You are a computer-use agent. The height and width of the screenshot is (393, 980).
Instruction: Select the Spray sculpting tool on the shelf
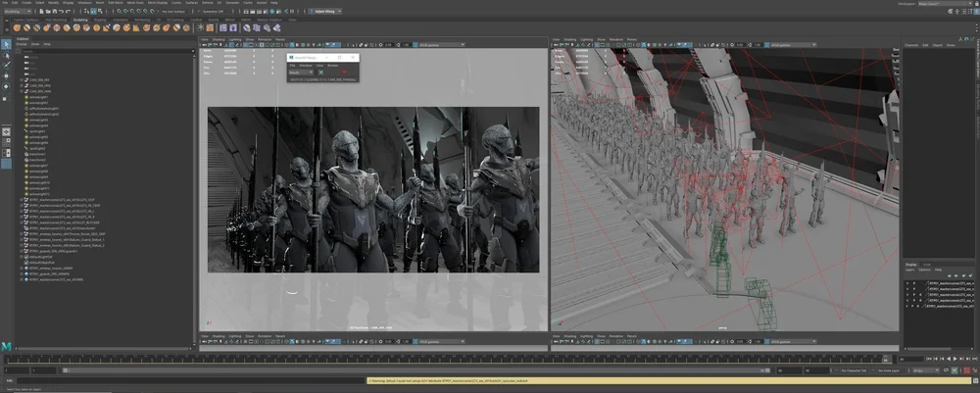coord(87,27)
